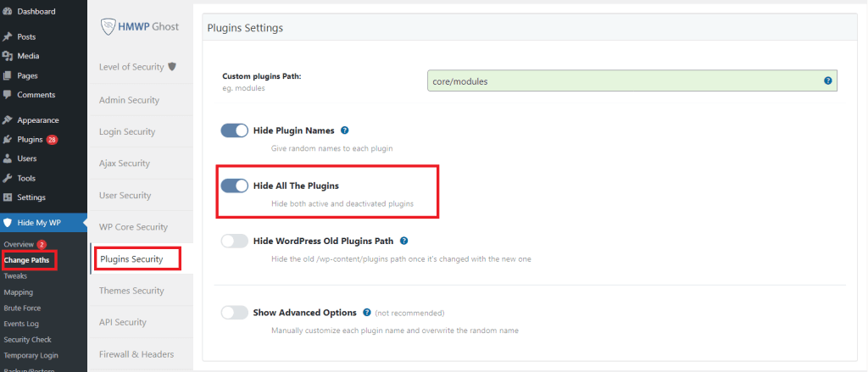Open Overview submenu link
Screen dimensions: 868x372
point(19,244)
